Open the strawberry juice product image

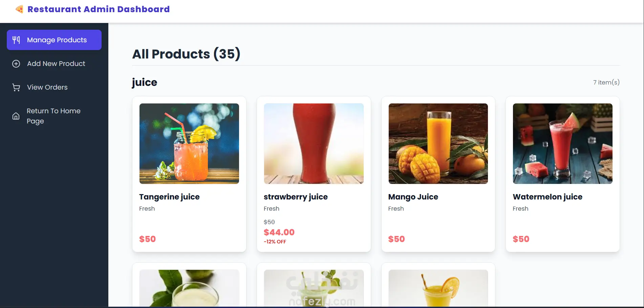[x=314, y=144]
